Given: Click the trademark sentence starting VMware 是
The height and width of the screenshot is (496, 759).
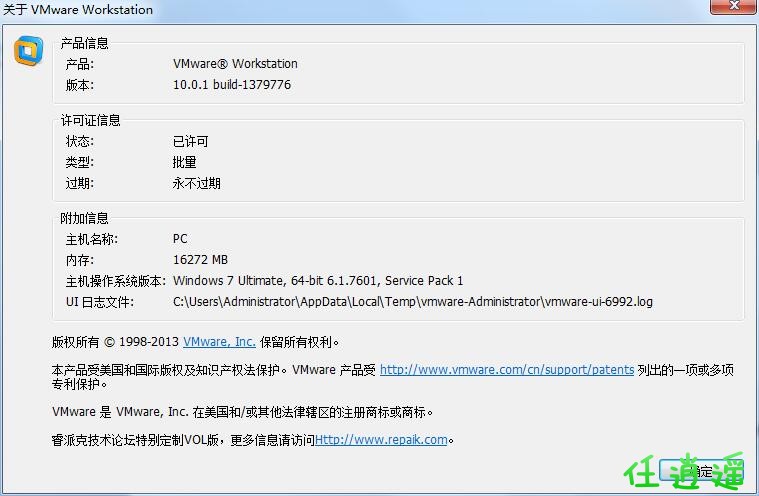Looking at the screenshot, I should point(243,412).
